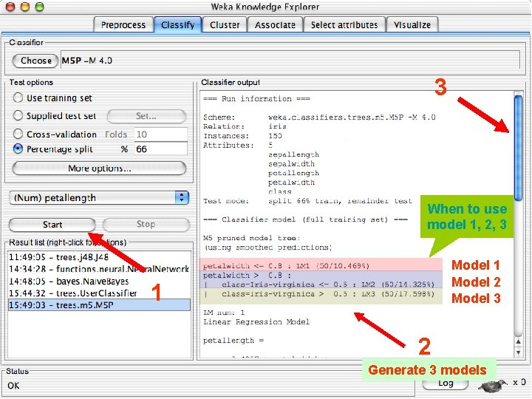Click the Stop button
The height and width of the screenshot is (399, 532).
click(x=146, y=225)
